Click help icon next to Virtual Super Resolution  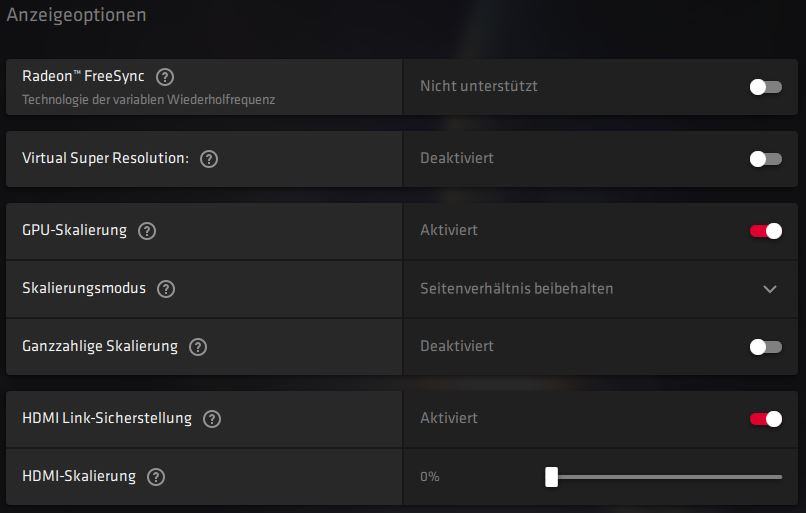click(209, 159)
